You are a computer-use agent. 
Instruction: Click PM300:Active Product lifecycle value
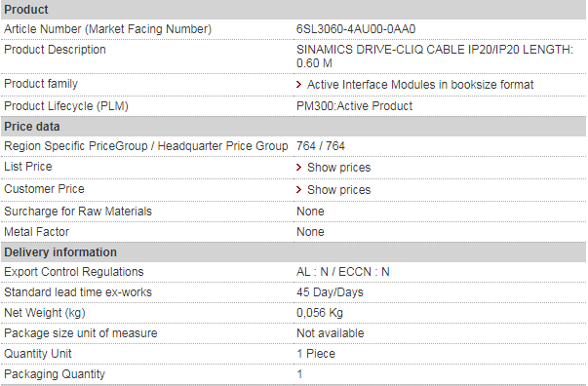tap(354, 106)
